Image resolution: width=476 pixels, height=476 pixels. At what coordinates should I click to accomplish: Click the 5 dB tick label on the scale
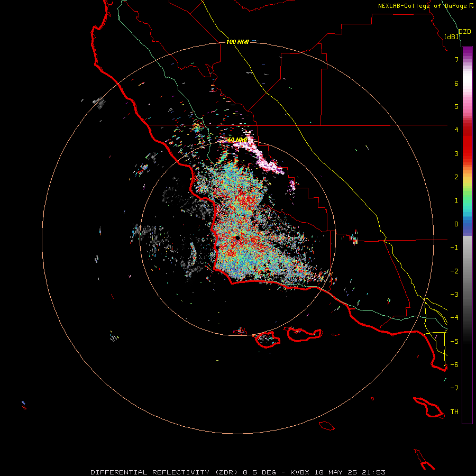(x=456, y=106)
